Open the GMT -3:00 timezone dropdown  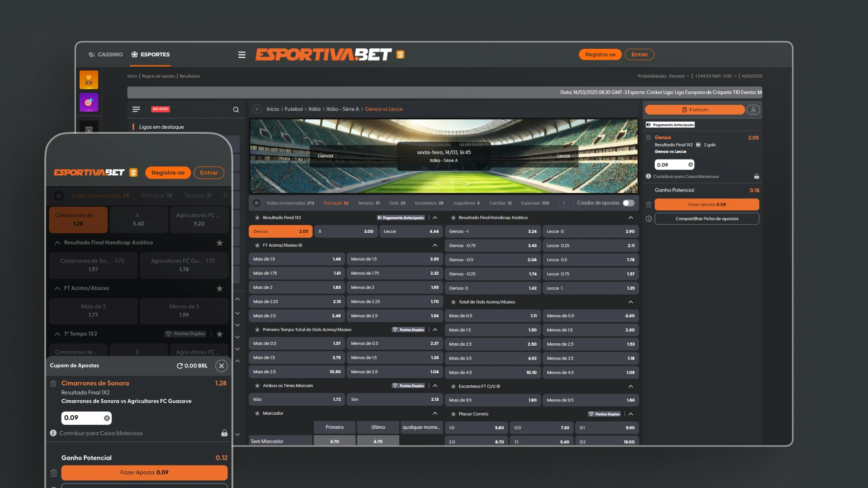(716, 76)
